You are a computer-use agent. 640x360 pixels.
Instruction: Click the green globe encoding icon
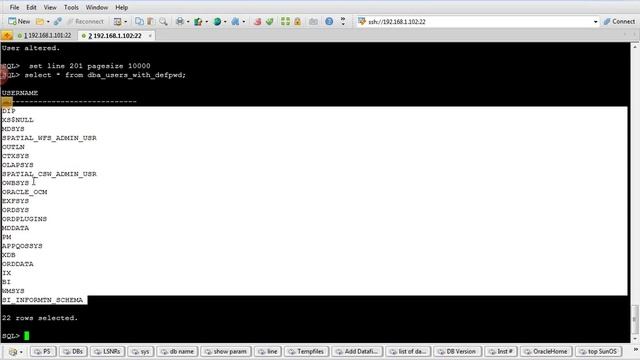click(x=217, y=21)
